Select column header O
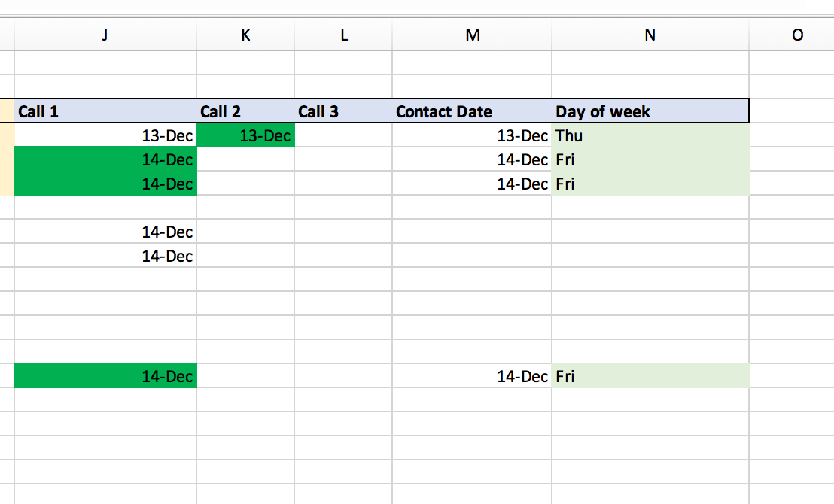 point(796,35)
